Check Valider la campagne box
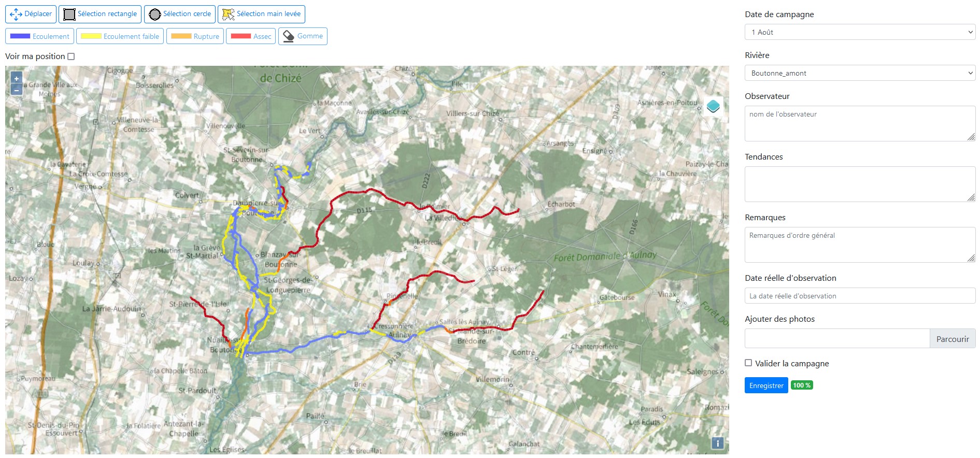The height and width of the screenshot is (458, 980). click(748, 363)
